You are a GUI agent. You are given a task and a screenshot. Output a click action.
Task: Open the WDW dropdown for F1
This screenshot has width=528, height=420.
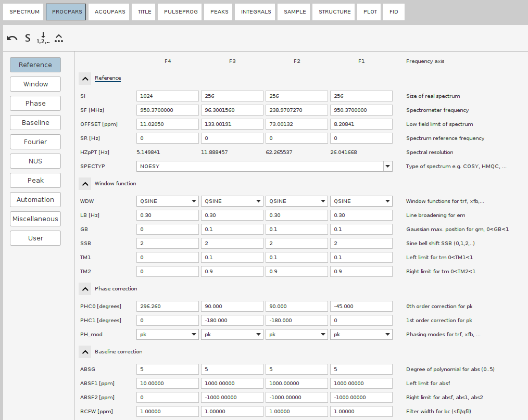[387, 201]
